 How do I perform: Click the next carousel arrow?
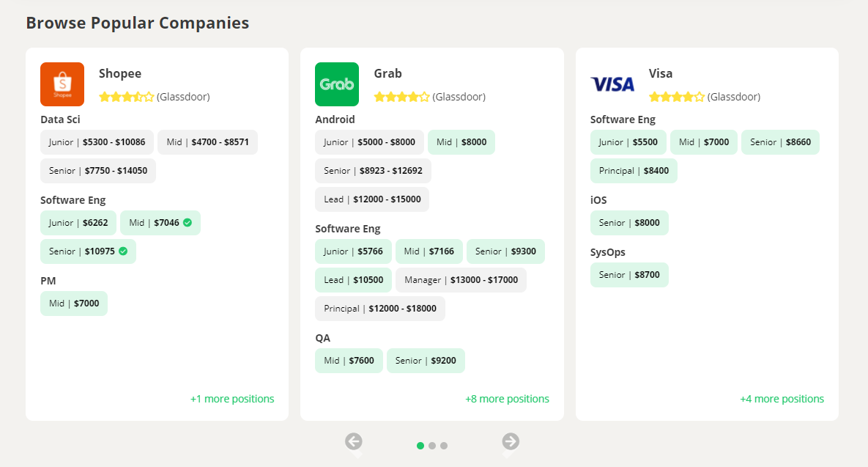pyautogui.click(x=511, y=441)
